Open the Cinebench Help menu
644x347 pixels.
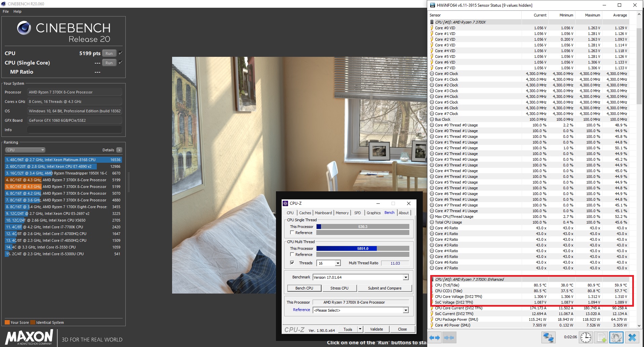(x=17, y=11)
